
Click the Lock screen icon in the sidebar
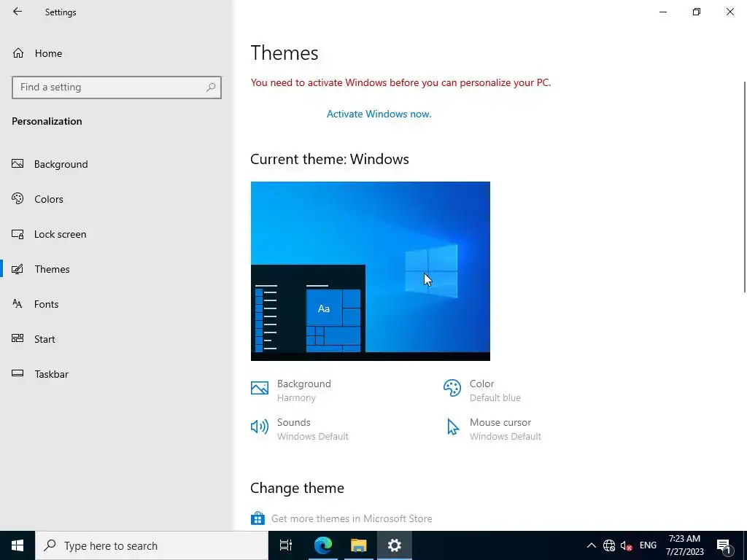(18, 234)
